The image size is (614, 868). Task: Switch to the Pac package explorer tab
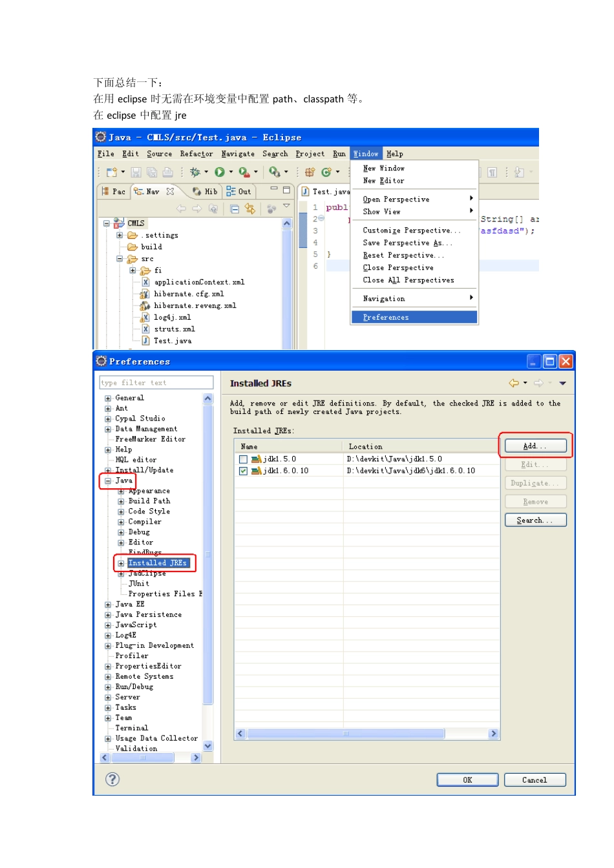coord(114,191)
